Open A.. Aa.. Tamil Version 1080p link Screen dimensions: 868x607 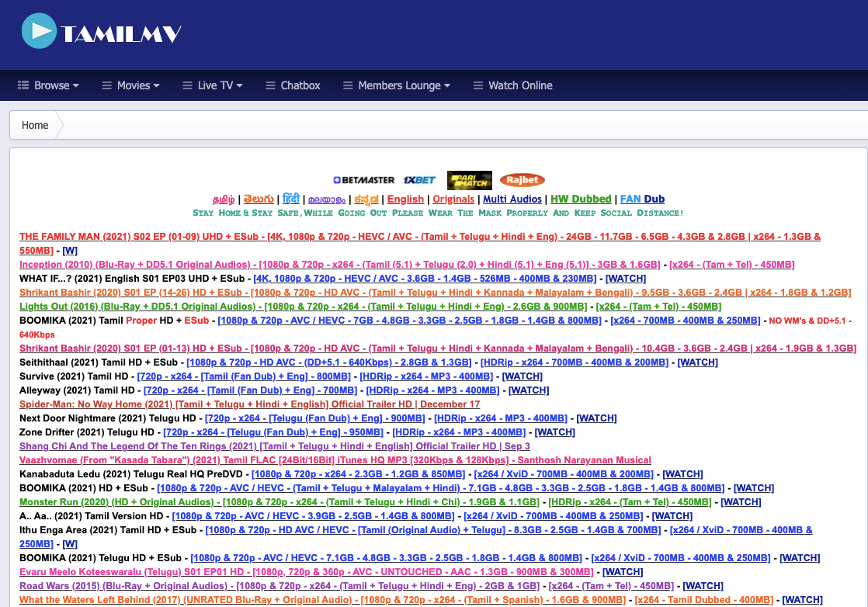pyautogui.click(x=314, y=515)
